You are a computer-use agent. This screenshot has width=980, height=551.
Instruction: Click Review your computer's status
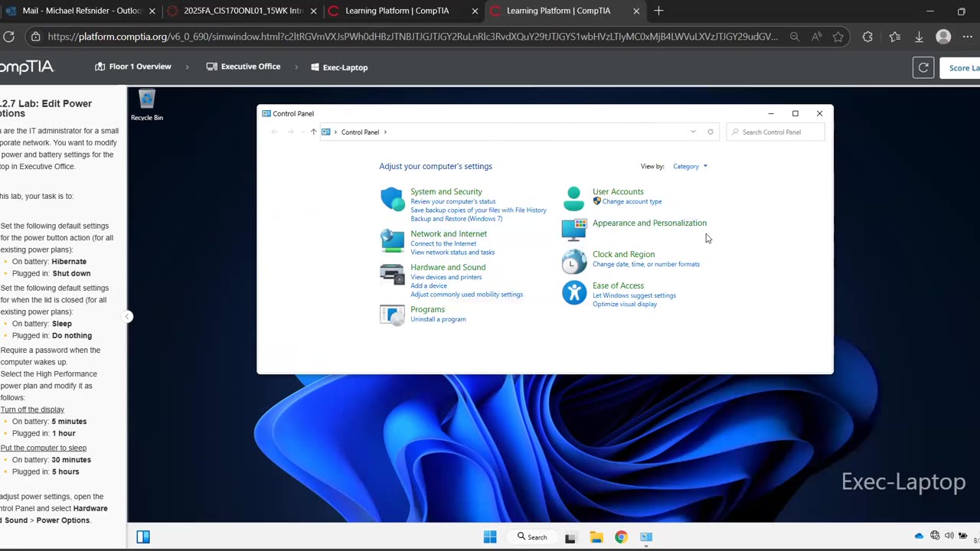click(x=453, y=201)
